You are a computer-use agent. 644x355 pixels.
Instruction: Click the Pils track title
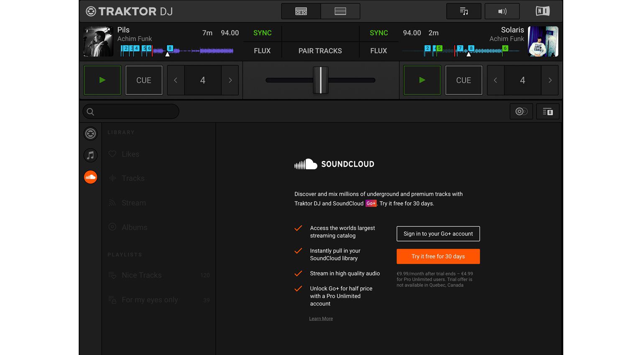pyautogui.click(x=123, y=30)
